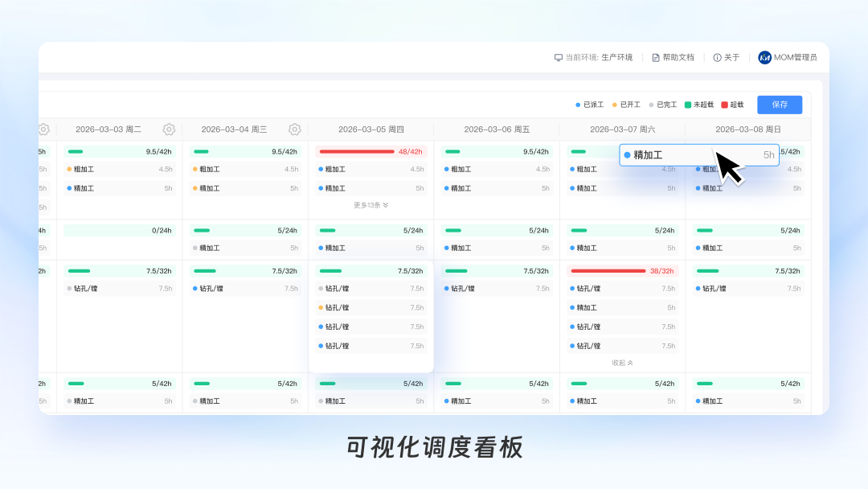Click the gray 已完工 legend dot

pyautogui.click(x=651, y=105)
